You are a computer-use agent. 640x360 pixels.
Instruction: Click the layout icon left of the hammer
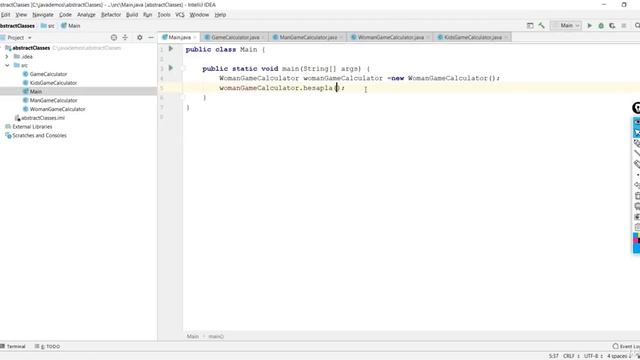530,25
